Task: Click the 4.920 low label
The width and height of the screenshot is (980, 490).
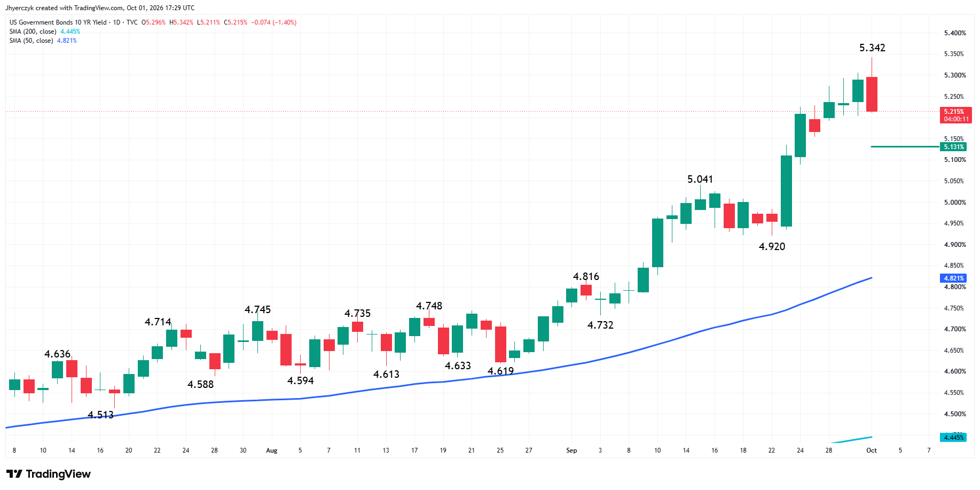Action: (x=772, y=247)
